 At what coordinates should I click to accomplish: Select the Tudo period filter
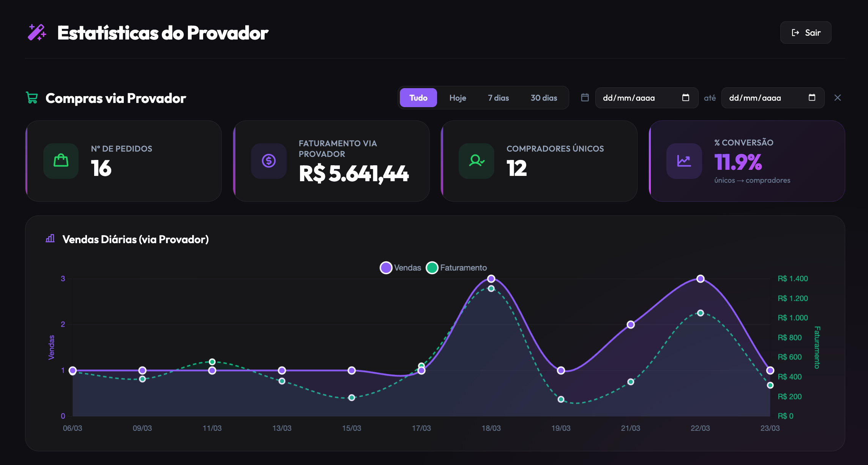[418, 98]
